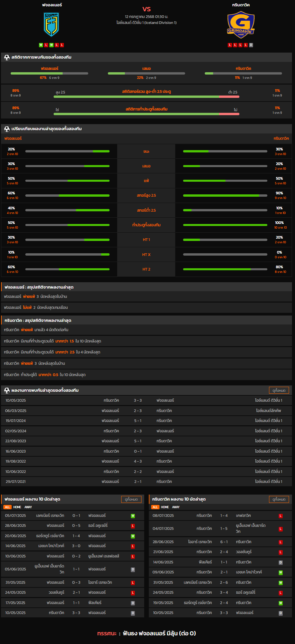The height and width of the screenshot is (644, 295).
Task: Click the เสมอ 22% head-to-head bar
Action: point(147,73)
